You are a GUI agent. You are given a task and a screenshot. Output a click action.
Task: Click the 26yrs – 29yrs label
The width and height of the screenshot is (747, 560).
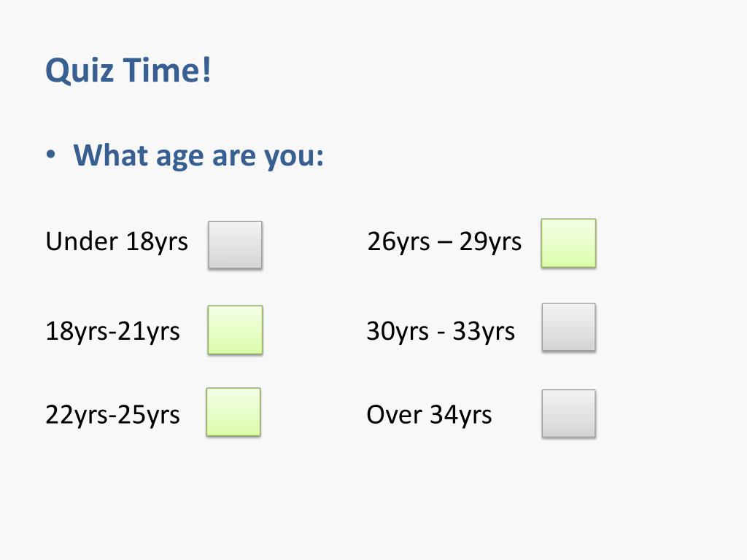444,241
